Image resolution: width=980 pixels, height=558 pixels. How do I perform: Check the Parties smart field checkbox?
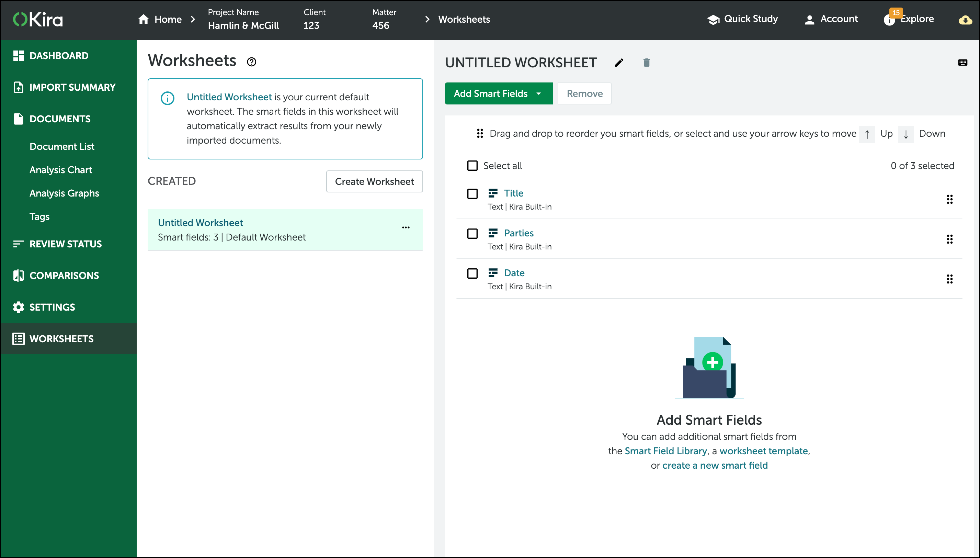tap(472, 233)
